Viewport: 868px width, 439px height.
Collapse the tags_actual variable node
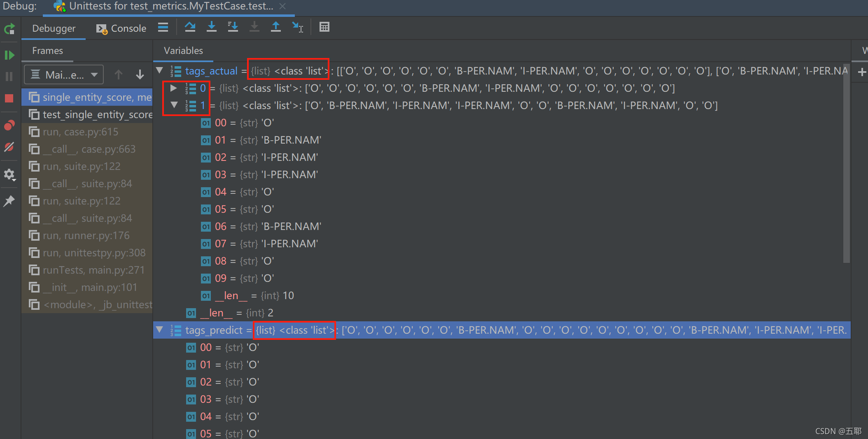[160, 71]
